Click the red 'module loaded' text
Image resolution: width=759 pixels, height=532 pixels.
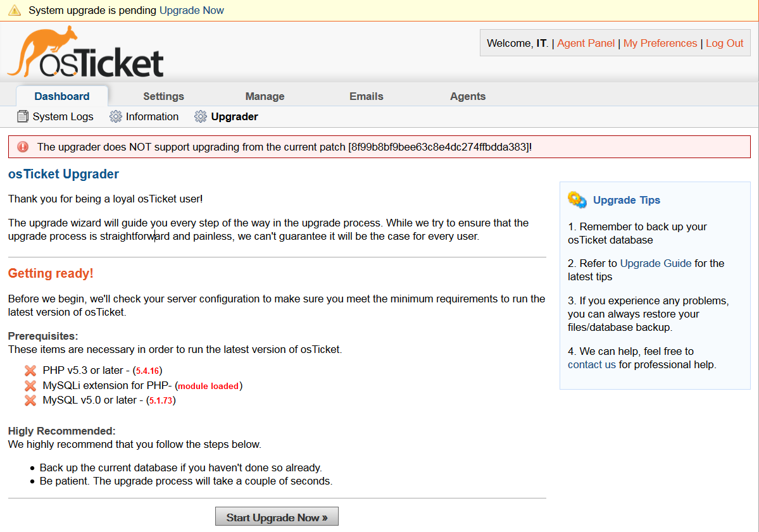pyautogui.click(x=209, y=386)
